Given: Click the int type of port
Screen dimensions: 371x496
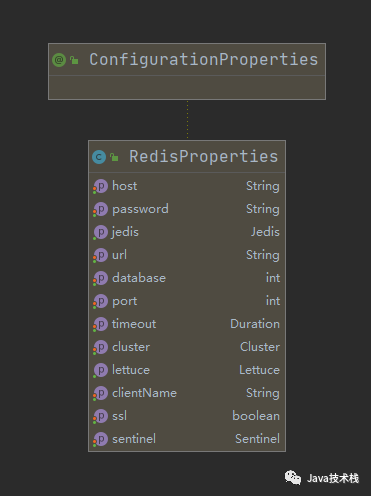Looking at the screenshot, I should click(x=273, y=301).
